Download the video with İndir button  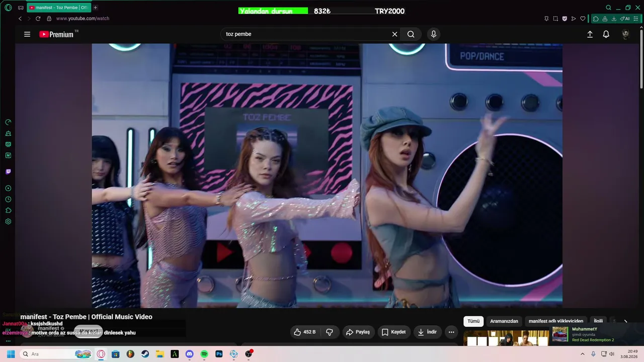pyautogui.click(x=427, y=332)
